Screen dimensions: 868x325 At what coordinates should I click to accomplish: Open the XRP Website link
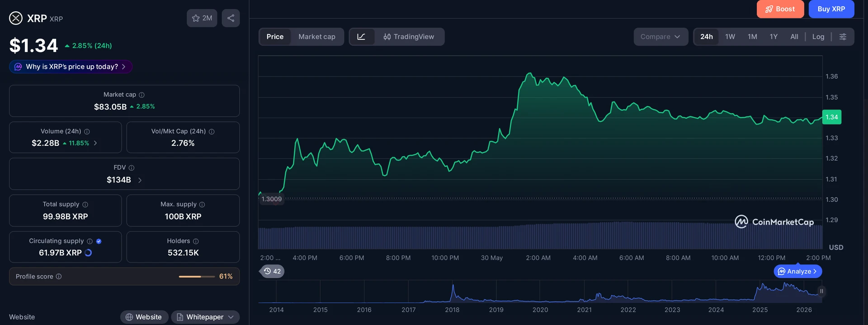click(x=144, y=317)
